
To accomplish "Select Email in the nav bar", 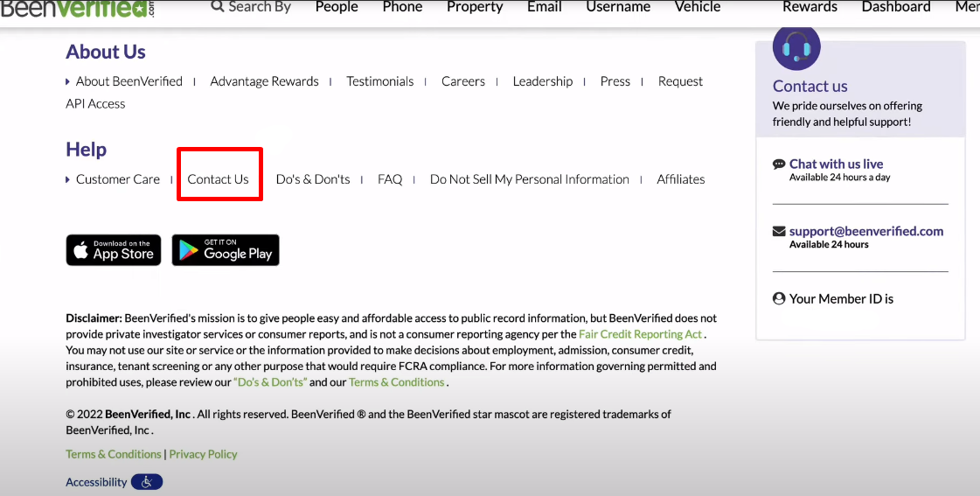I will pos(545,7).
